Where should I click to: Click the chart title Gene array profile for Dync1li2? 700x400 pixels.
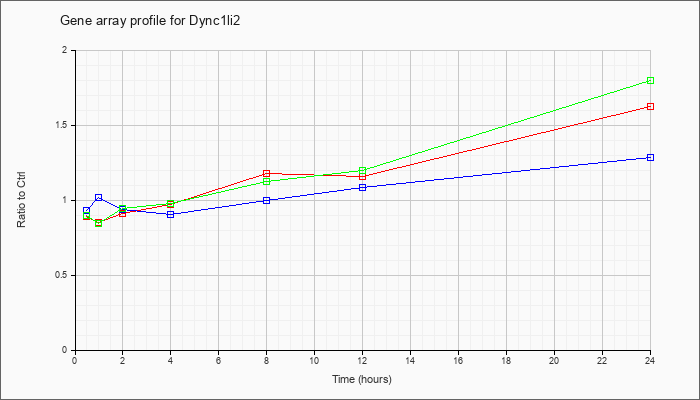(150, 21)
